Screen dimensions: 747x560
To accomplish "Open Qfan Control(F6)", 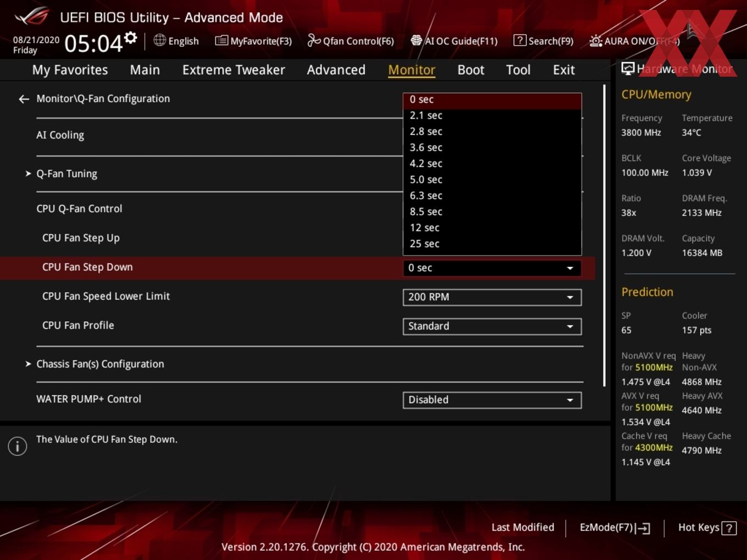I will click(350, 41).
